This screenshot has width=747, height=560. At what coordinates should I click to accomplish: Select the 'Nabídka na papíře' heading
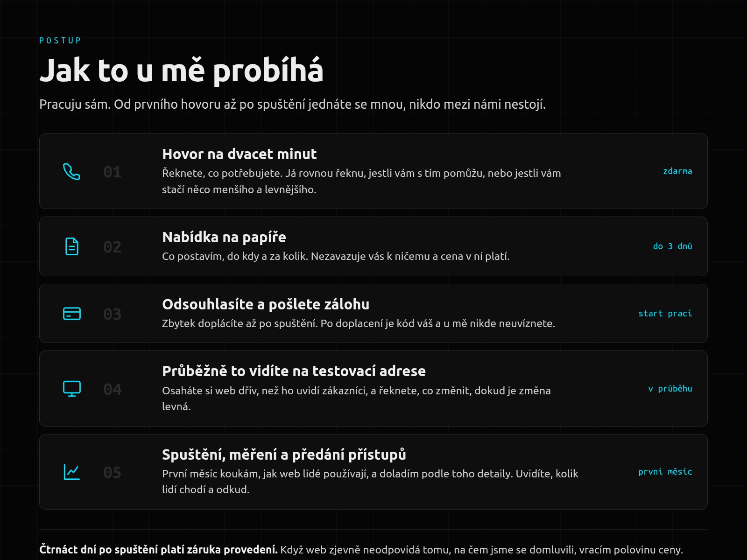click(224, 237)
